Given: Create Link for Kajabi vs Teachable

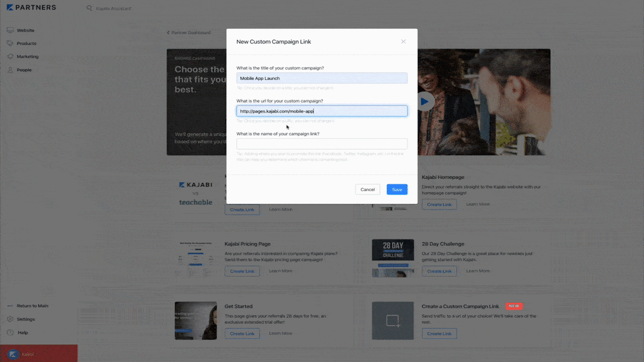Looking at the screenshot, I should 242,209.
